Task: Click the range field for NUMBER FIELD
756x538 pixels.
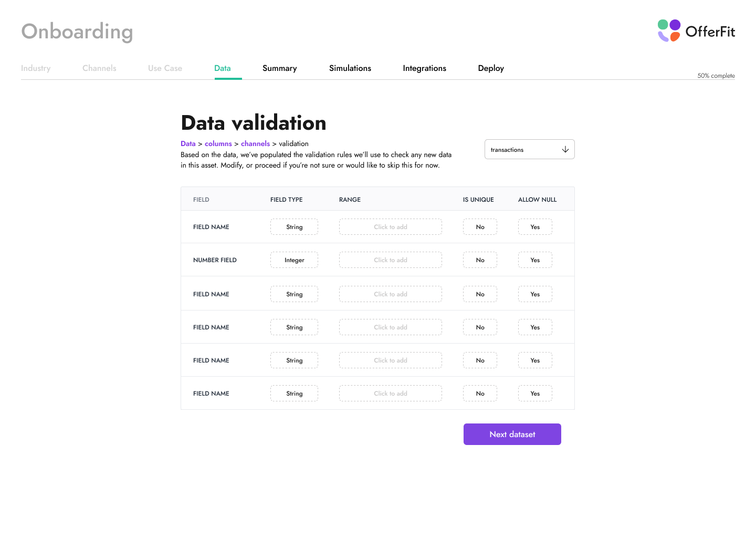Action: tap(390, 260)
